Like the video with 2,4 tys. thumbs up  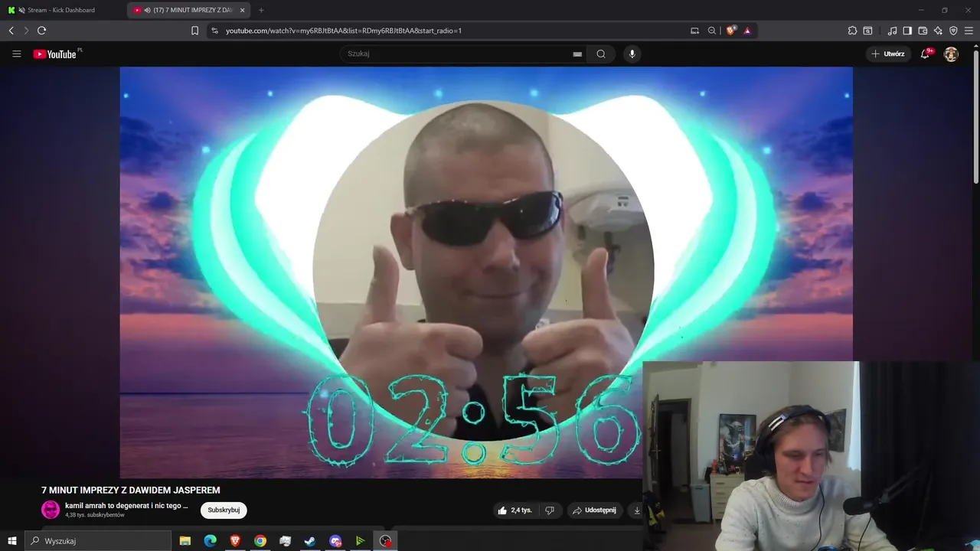[515, 510]
